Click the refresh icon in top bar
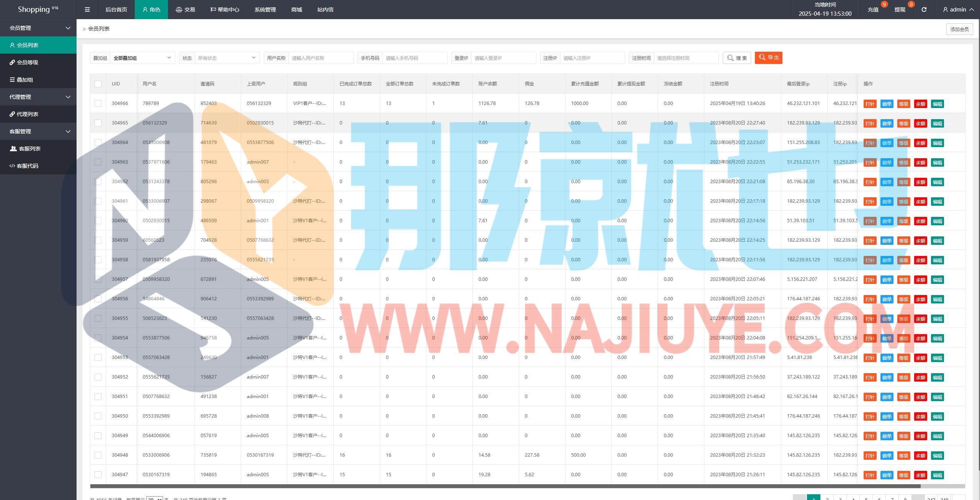Viewport: 980px width, 500px height. pos(924,10)
